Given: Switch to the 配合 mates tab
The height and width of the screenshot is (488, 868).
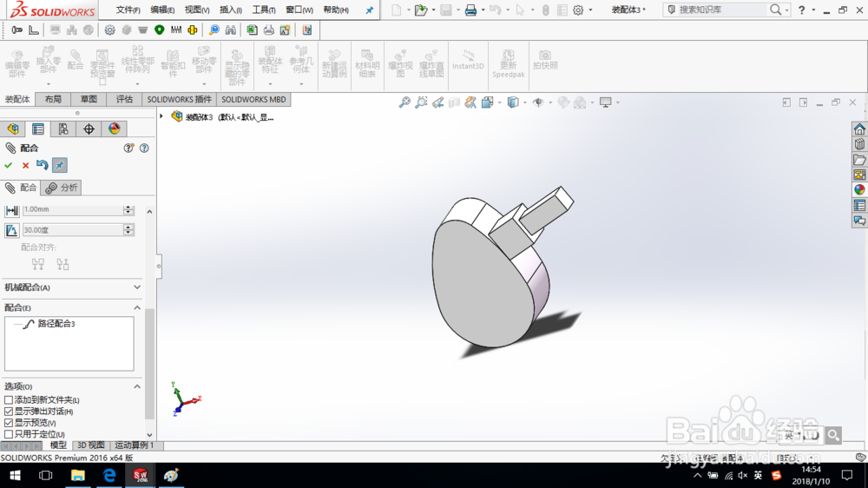Looking at the screenshot, I should 21,188.
